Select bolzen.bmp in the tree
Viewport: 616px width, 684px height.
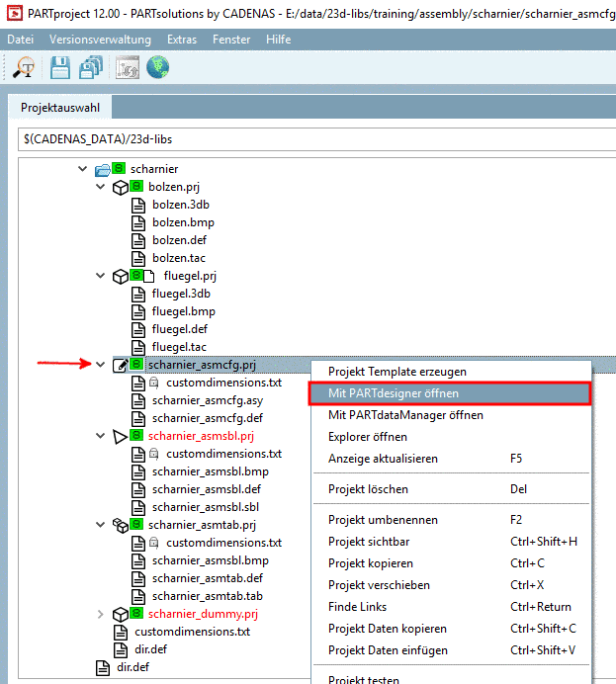[183, 223]
